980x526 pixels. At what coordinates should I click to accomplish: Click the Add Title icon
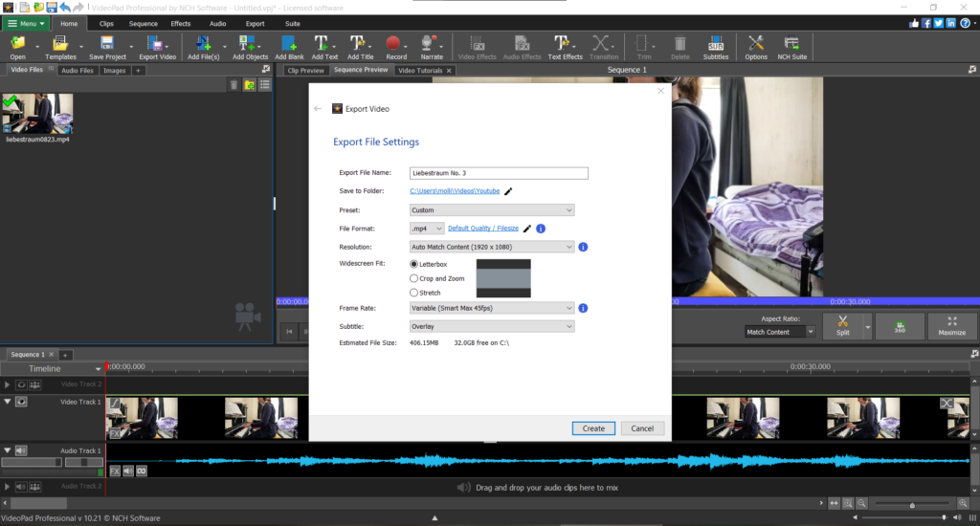361,46
